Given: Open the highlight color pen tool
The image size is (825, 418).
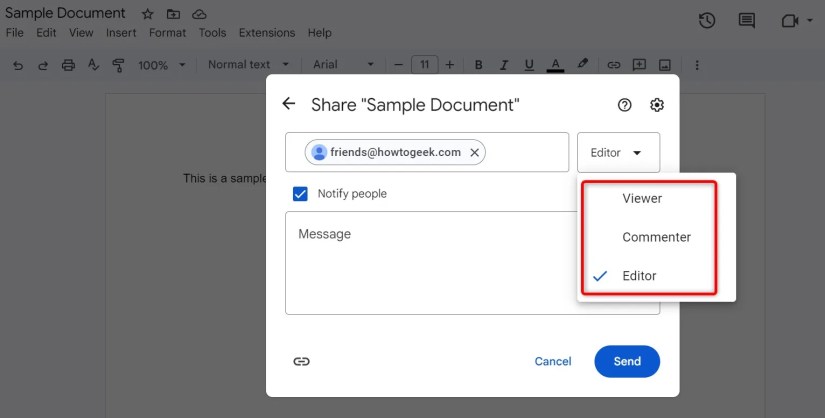Looking at the screenshot, I should click(x=582, y=64).
